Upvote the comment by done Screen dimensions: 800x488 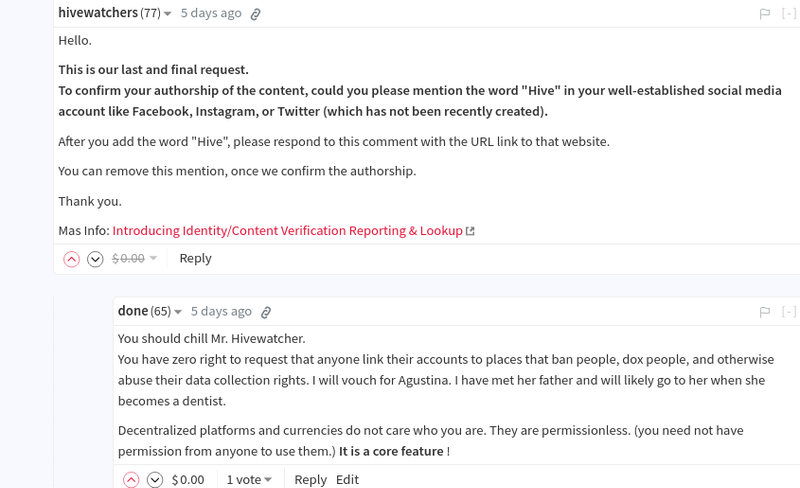[131, 480]
